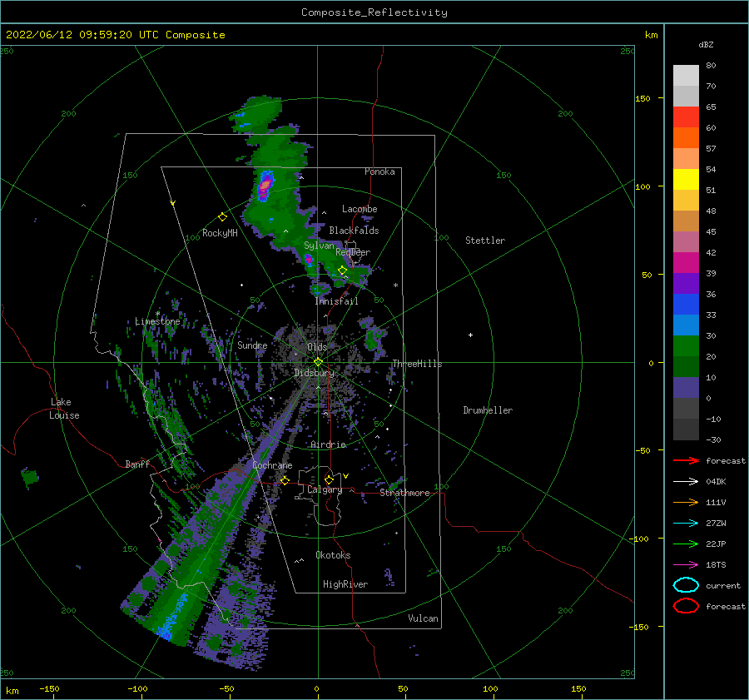Click the green 22JP arrow legend icon
Viewport: 749px width, 700px height.
pyautogui.click(x=686, y=544)
